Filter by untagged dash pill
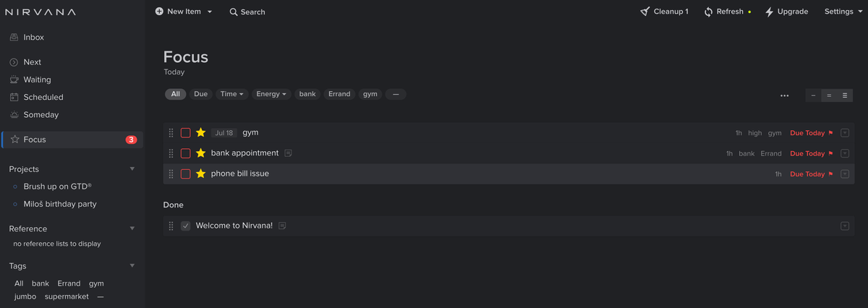This screenshot has height=308, width=868. click(x=396, y=94)
